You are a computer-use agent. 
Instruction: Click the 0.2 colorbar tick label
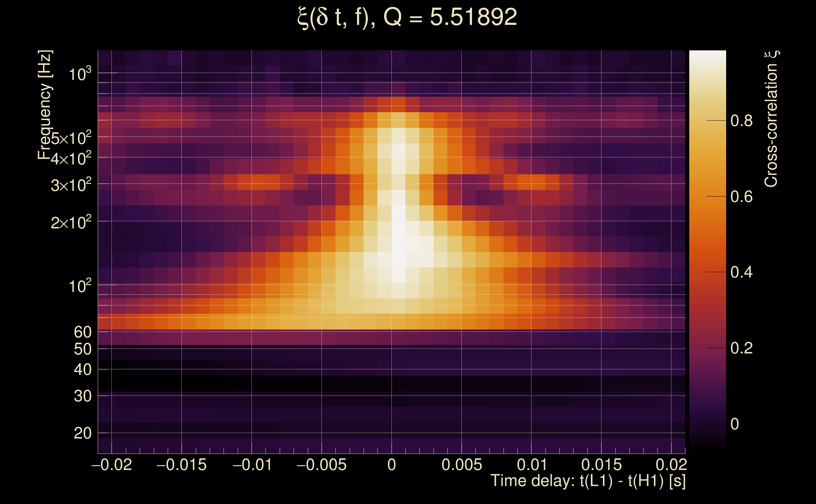(x=741, y=348)
